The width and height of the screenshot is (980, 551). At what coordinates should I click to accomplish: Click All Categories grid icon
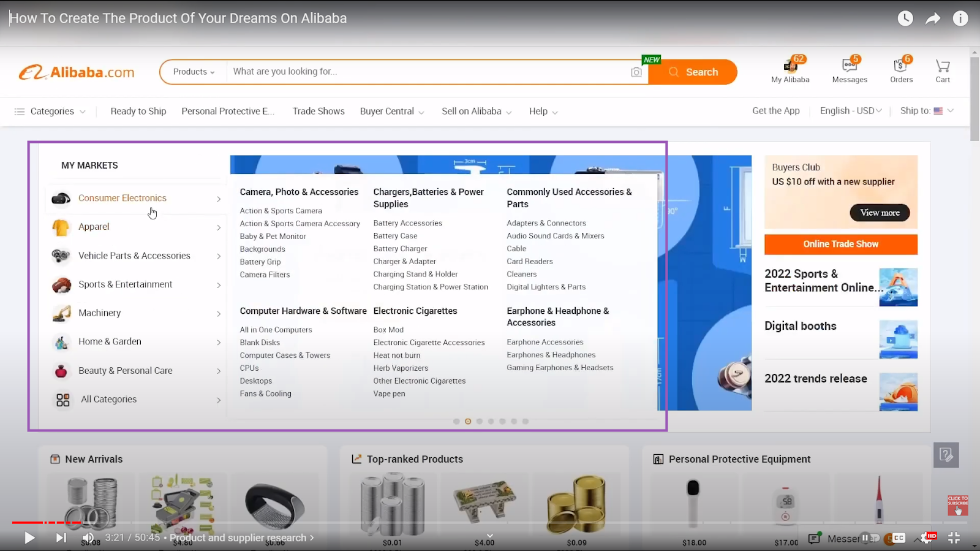point(62,400)
